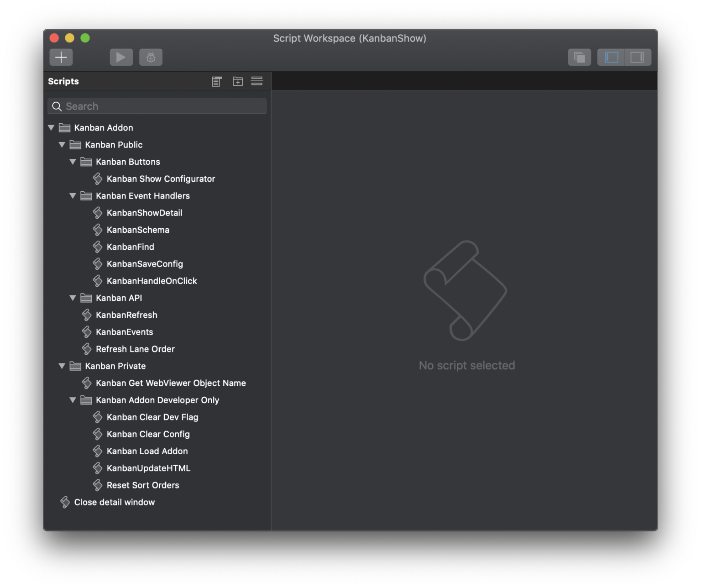Insert a separator using the lines icon
The width and height of the screenshot is (701, 588).
tap(257, 81)
